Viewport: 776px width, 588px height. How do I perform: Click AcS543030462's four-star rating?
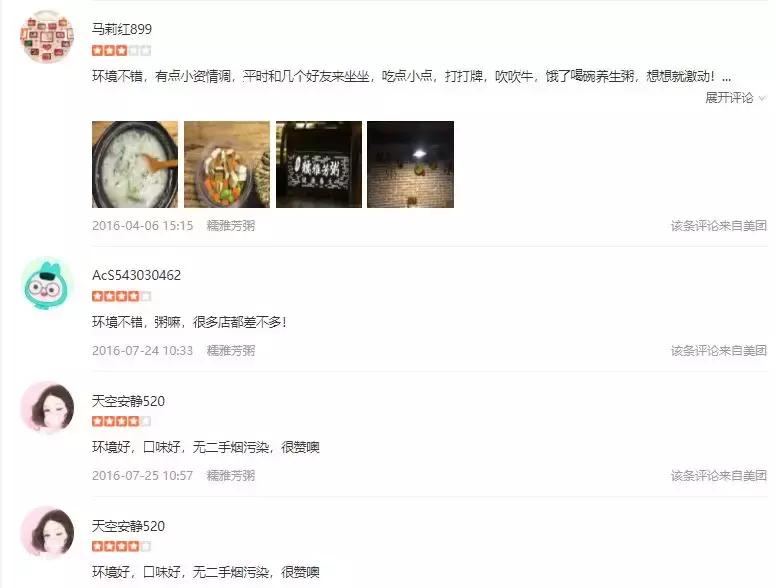pos(121,296)
